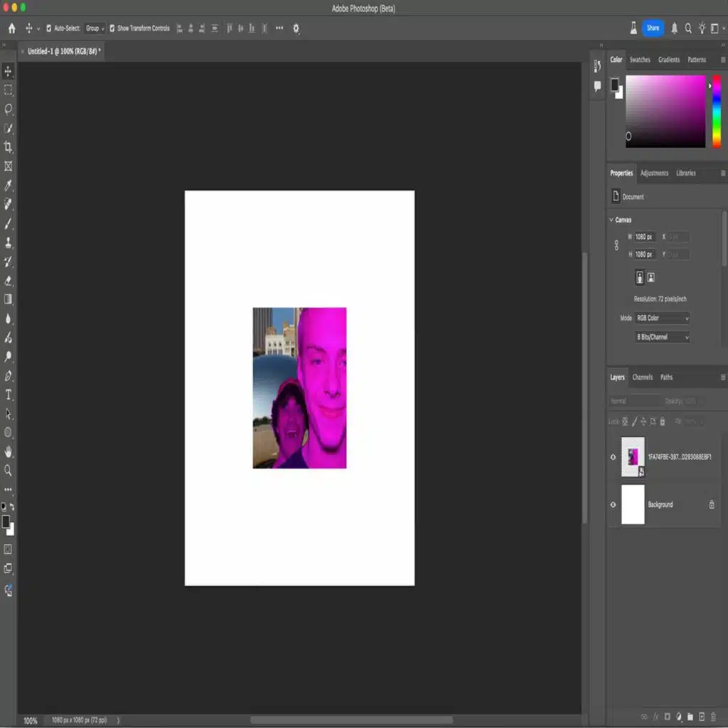Switch to the Swatches tab
The height and width of the screenshot is (728, 728).
pyautogui.click(x=640, y=60)
